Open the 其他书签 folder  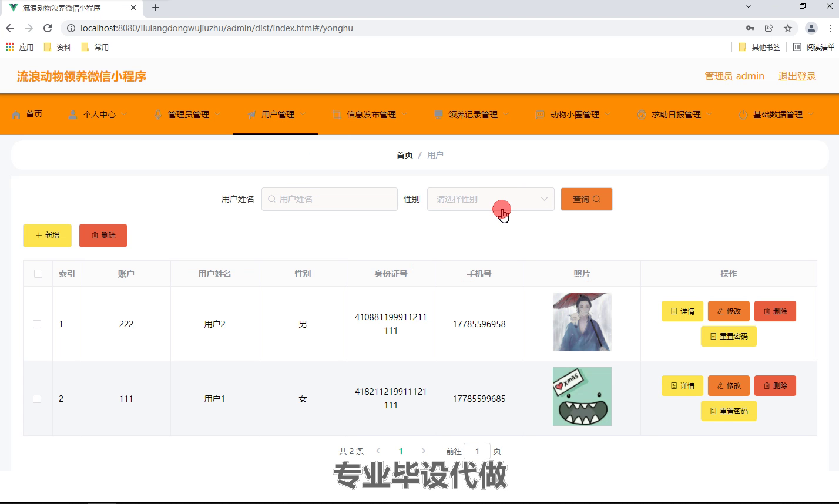click(760, 47)
